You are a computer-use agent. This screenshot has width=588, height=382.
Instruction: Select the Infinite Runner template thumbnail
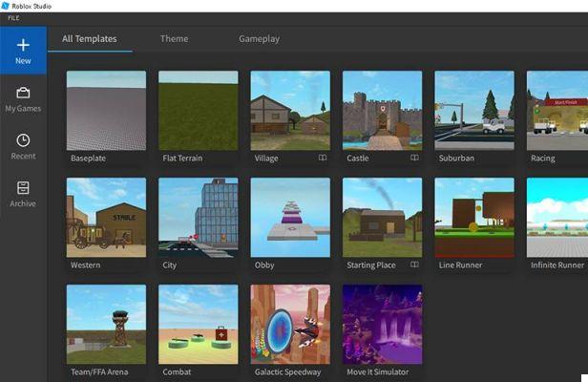point(557,218)
